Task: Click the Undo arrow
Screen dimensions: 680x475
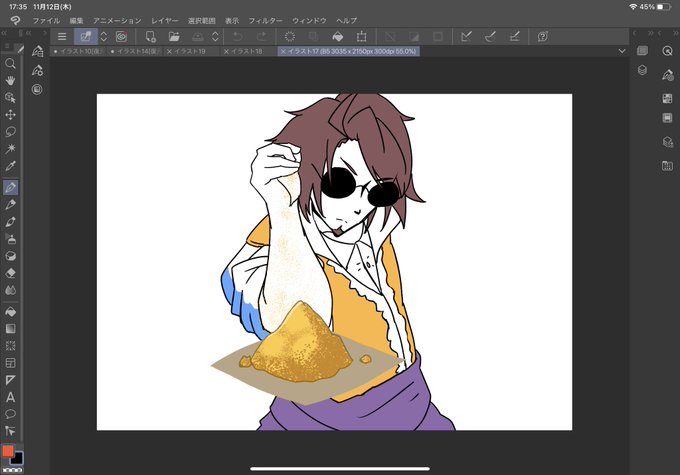Action: coord(238,36)
